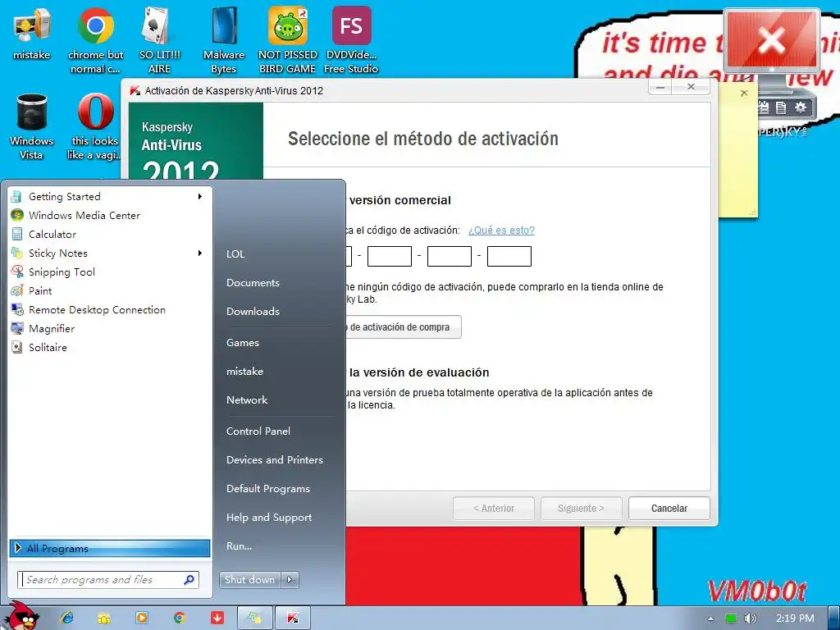Expand All Programs
The height and width of the screenshot is (630, 840).
[110, 548]
